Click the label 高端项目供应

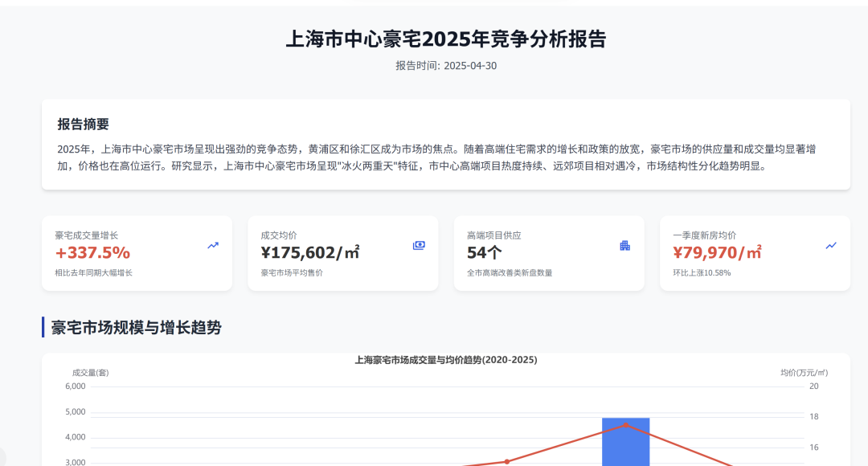(493, 235)
